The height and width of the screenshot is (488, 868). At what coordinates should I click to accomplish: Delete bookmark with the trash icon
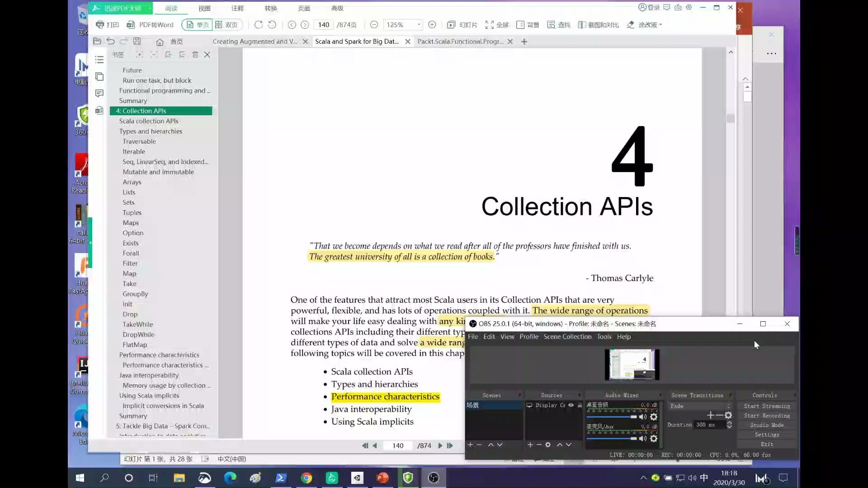(195, 55)
